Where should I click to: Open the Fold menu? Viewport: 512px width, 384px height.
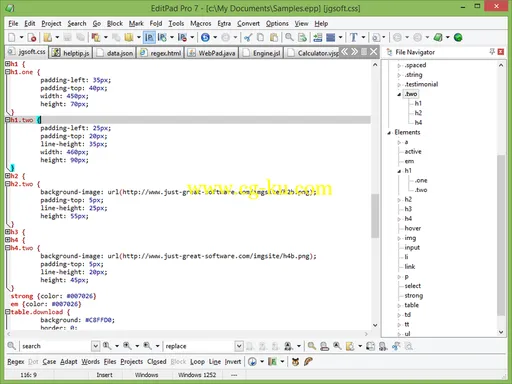156,23
